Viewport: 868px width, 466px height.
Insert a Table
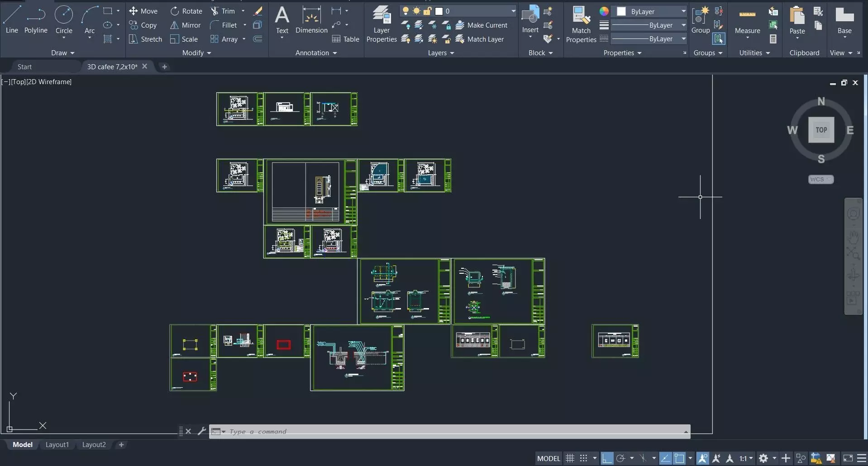346,39
